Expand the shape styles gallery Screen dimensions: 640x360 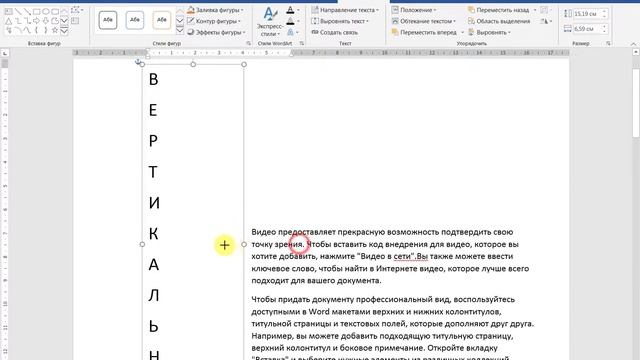[x=180, y=30]
